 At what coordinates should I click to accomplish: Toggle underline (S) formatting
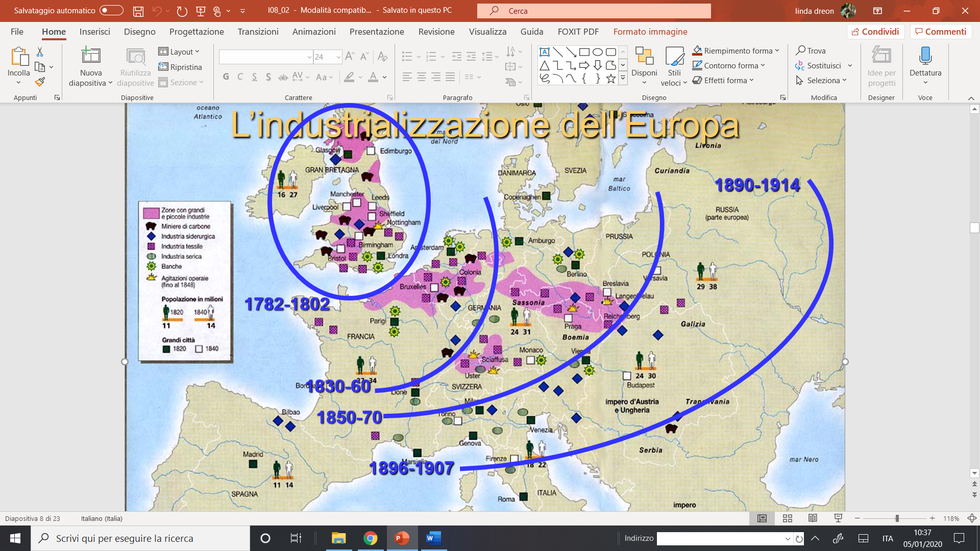click(x=254, y=77)
